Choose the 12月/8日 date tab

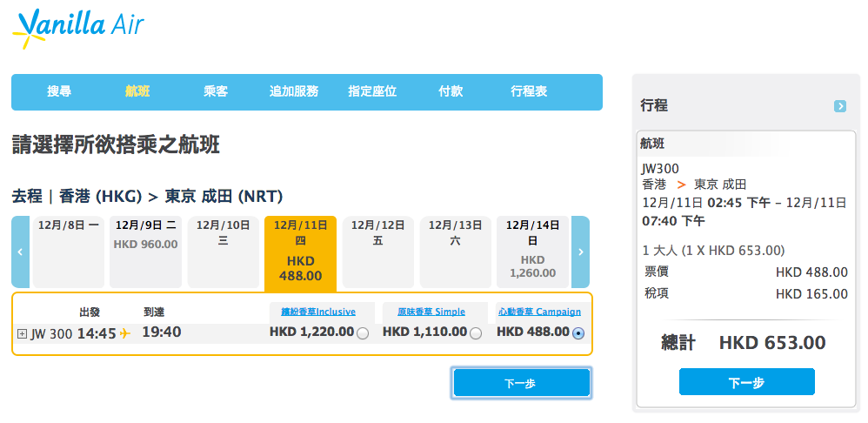click(68, 252)
